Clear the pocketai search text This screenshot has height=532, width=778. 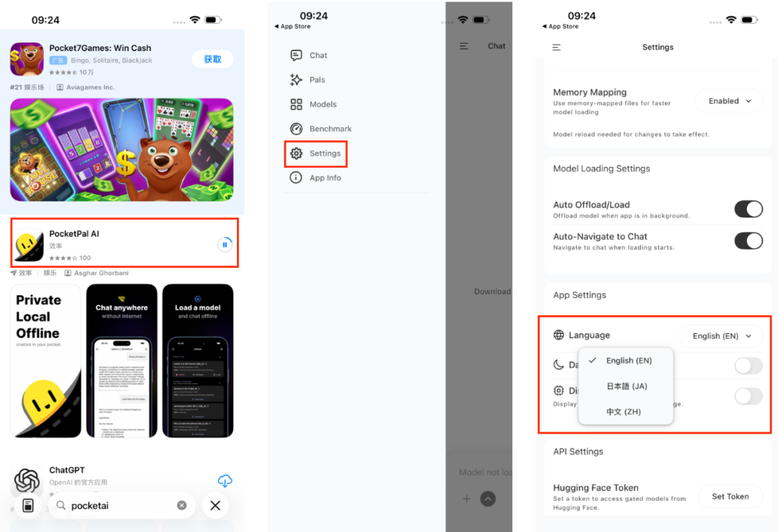click(182, 505)
